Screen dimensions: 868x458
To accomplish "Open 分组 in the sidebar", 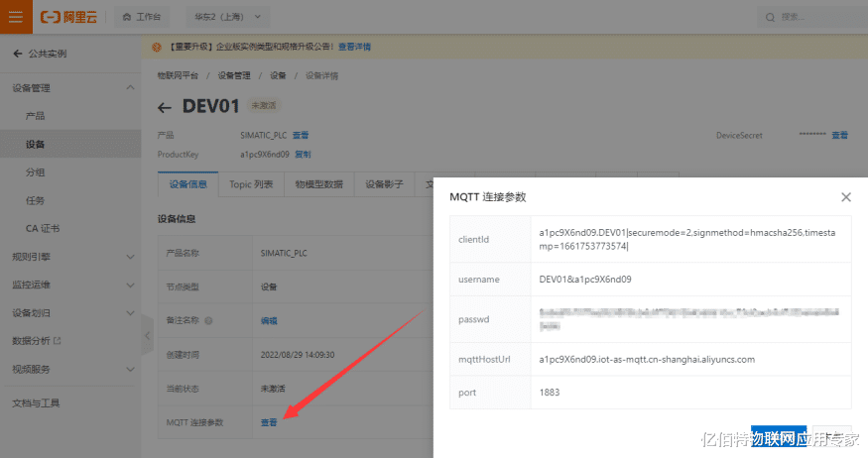I will pyautogui.click(x=36, y=172).
